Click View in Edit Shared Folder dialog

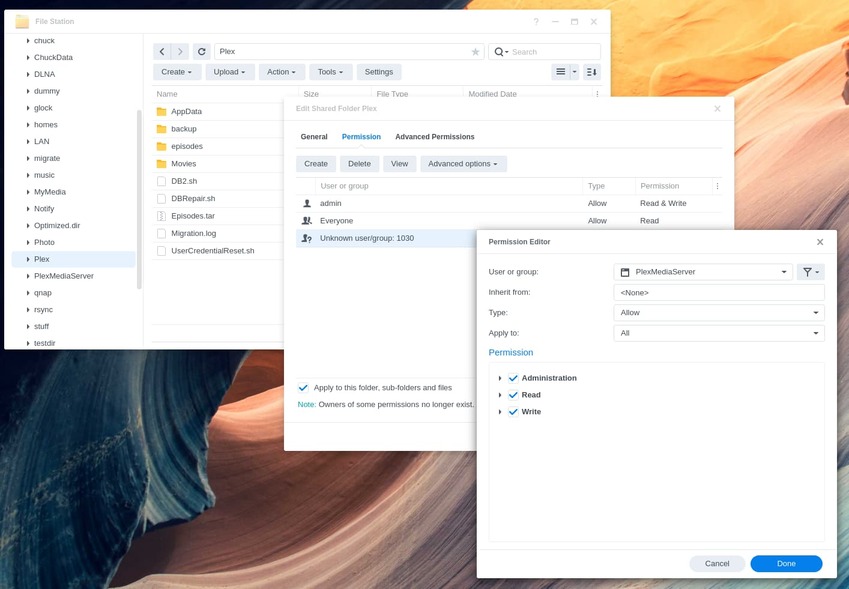click(x=400, y=164)
